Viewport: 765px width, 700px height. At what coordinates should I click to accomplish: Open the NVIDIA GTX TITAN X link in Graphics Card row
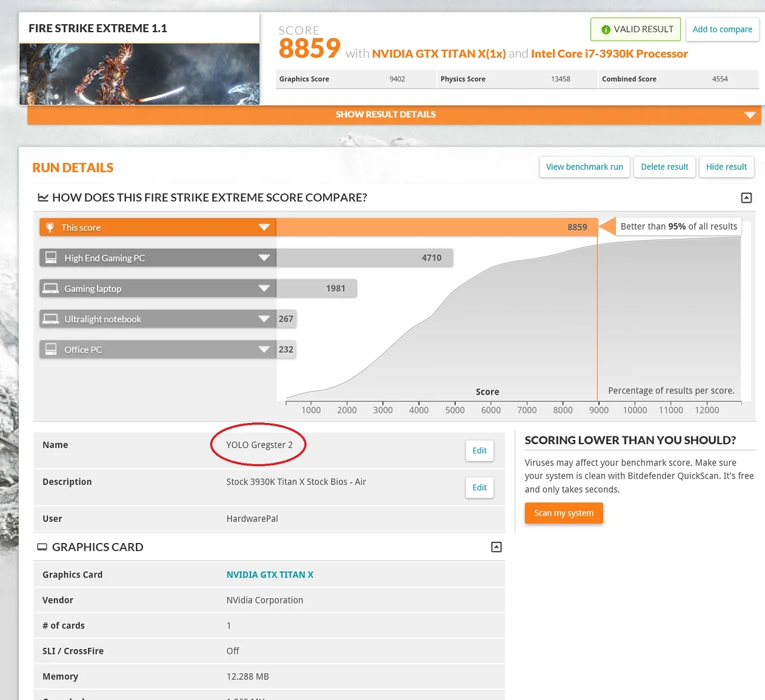tap(270, 575)
